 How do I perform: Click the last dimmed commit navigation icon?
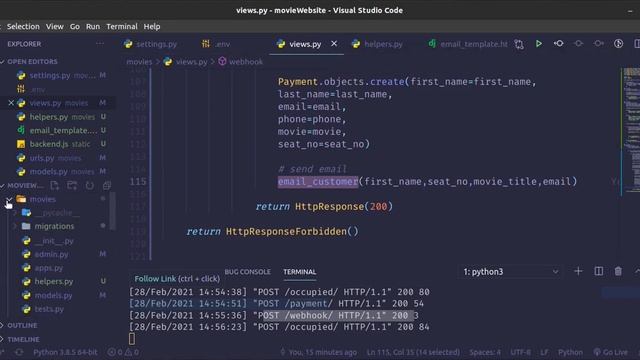(598, 43)
